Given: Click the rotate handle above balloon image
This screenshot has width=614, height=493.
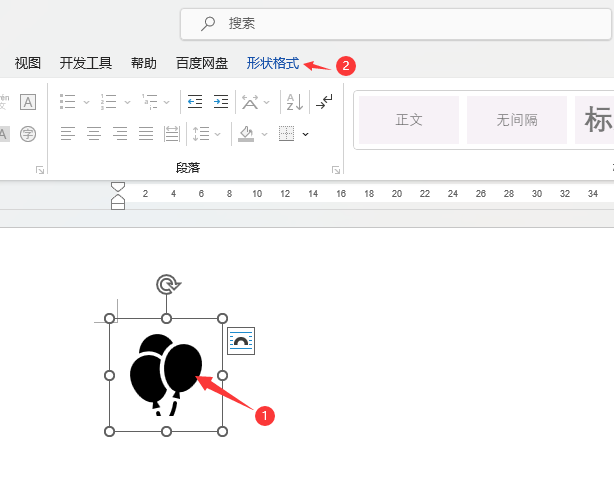Looking at the screenshot, I should click(x=168, y=284).
